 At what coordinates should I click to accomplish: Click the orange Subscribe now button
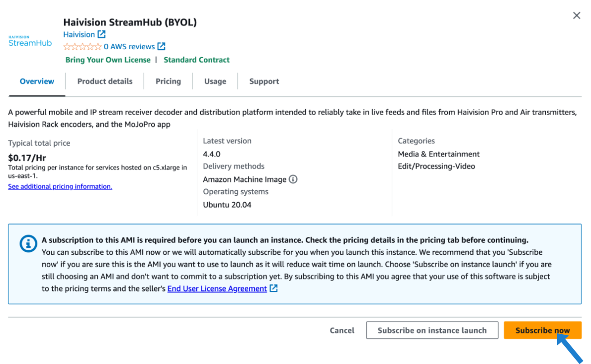pyautogui.click(x=542, y=330)
